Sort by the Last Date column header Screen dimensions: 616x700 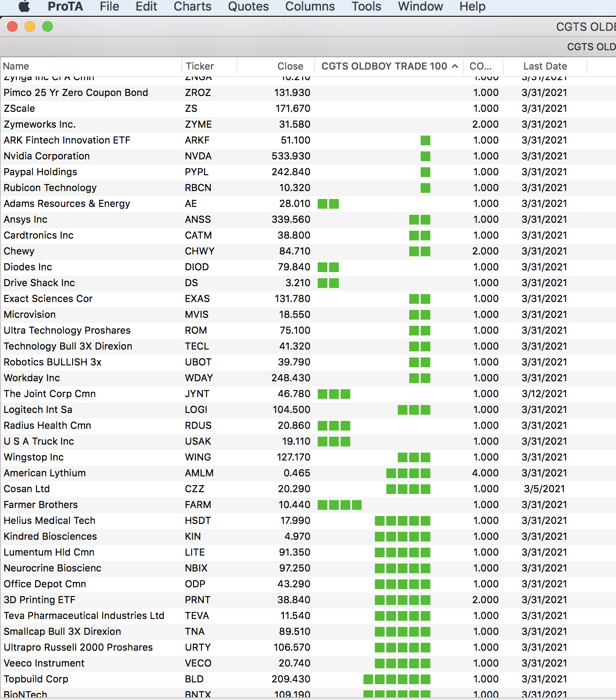(545, 66)
